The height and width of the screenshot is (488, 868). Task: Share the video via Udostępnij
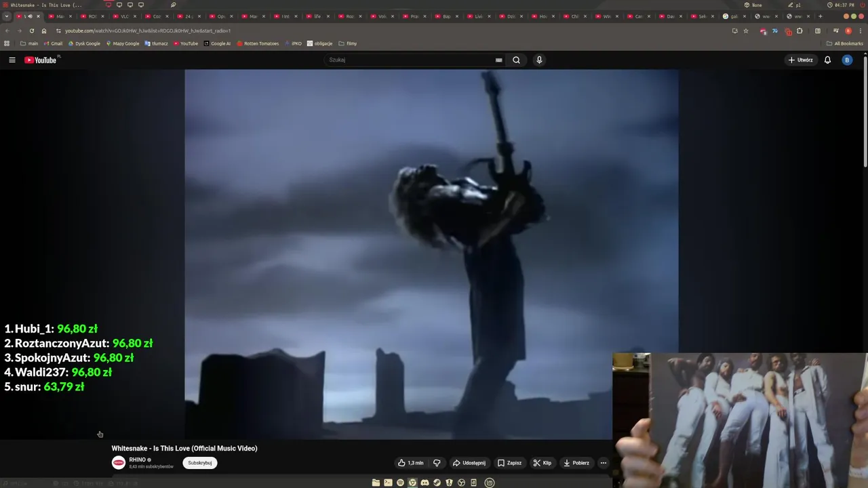(469, 463)
